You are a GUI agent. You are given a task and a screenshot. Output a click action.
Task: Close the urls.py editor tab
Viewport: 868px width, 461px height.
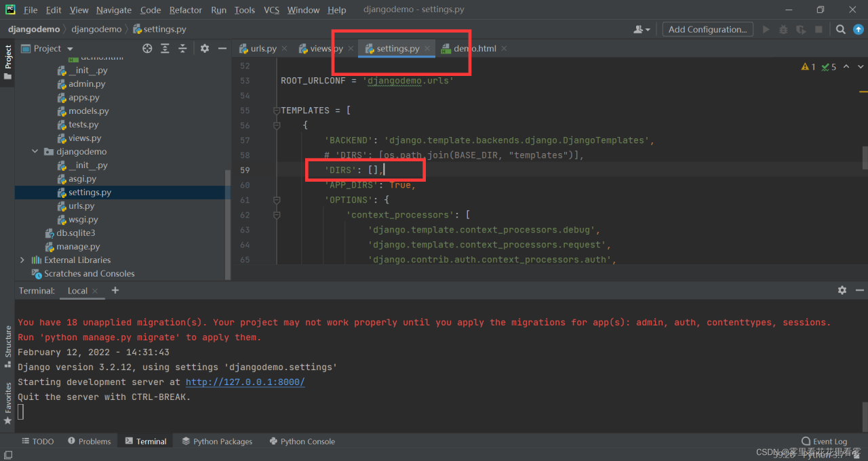(x=284, y=49)
